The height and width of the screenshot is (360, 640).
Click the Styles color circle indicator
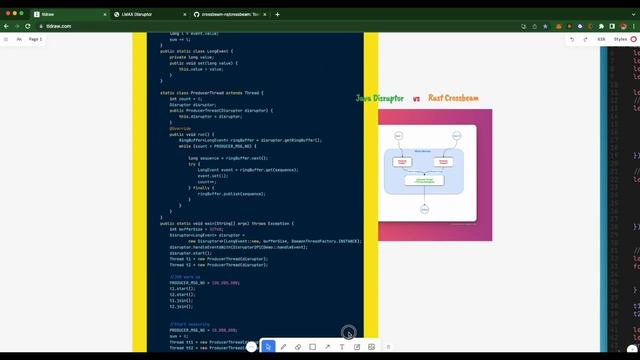coord(633,39)
